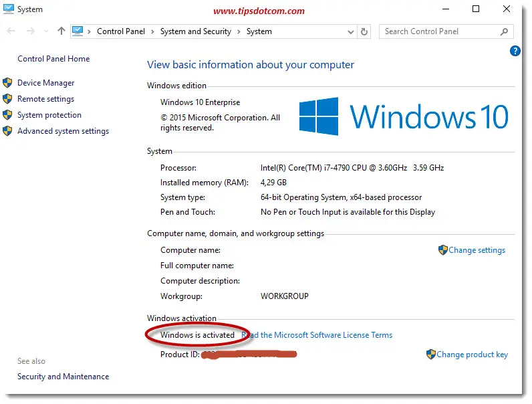
Task: Click the shield icon beside Device Manager
Action: pyautogui.click(x=7, y=83)
